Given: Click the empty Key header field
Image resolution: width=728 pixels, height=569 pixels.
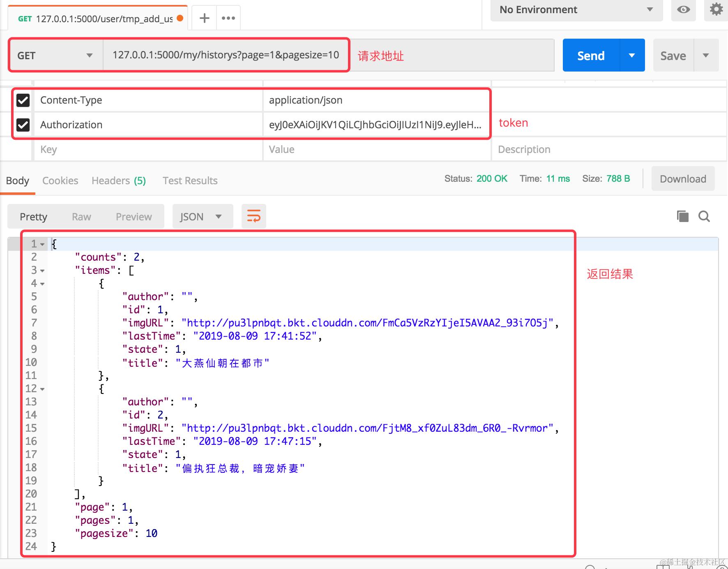Looking at the screenshot, I should click(148, 149).
